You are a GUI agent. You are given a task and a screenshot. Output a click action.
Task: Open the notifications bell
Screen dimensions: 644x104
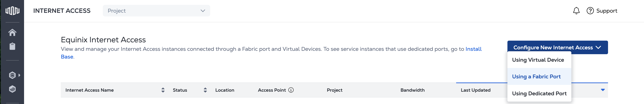tap(576, 11)
